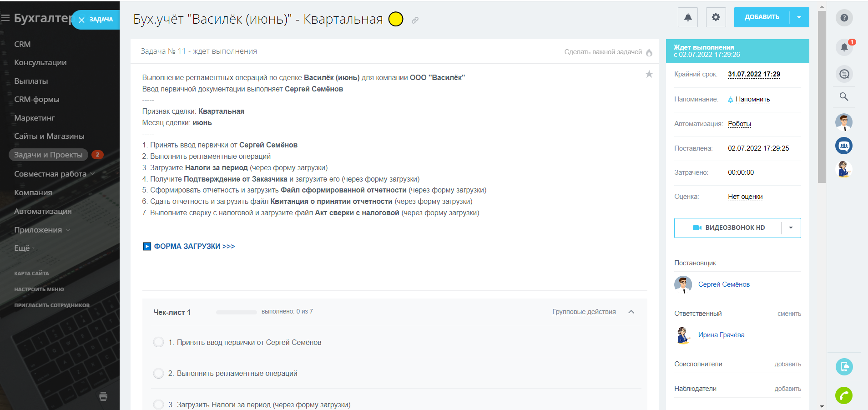Screen dimensions: 868x410
Task: Open the chat messages icon in sidebar
Action: click(x=844, y=74)
